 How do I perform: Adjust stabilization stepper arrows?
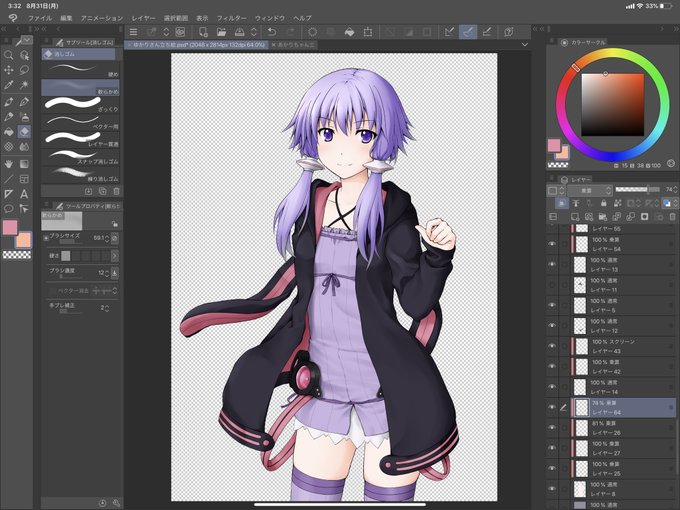click(107, 308)
